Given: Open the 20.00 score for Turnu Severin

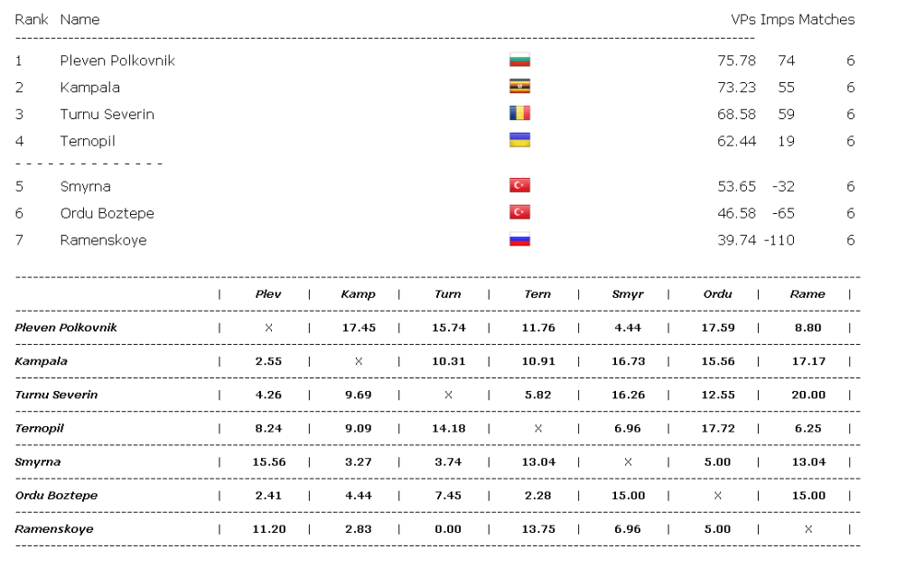Looking at the screenshot, I should point(807,395).
